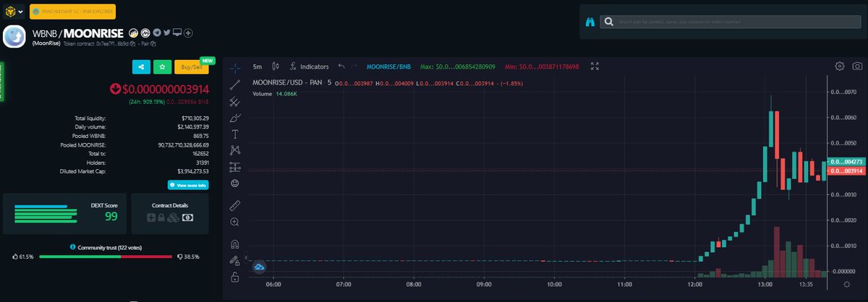Open chart settings gear
The height and width of the screenshot is (302, 868).
click(x=840, y=66)
